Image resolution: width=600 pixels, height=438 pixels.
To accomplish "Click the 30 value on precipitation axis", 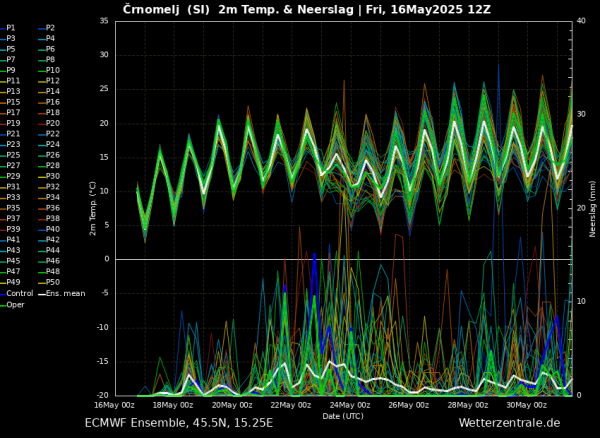I will [x=581, y=114].
